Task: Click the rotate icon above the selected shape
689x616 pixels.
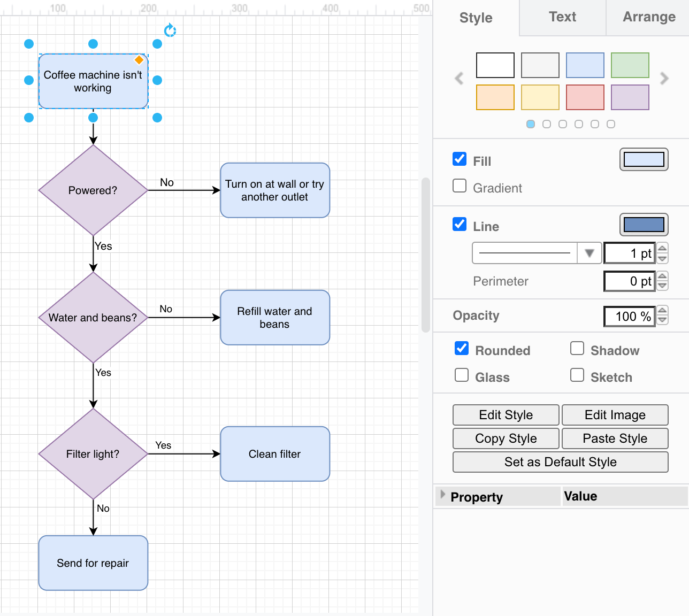Action: coord(170,30)
